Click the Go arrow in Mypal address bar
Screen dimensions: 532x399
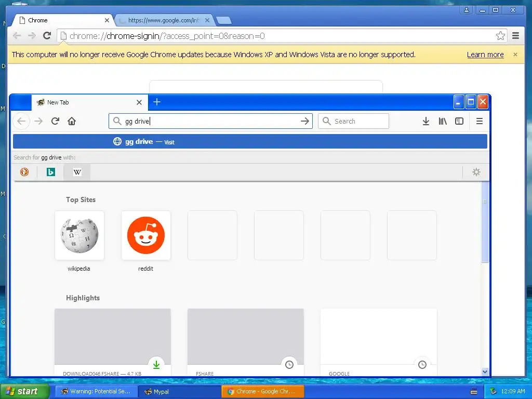click(304, 121)
